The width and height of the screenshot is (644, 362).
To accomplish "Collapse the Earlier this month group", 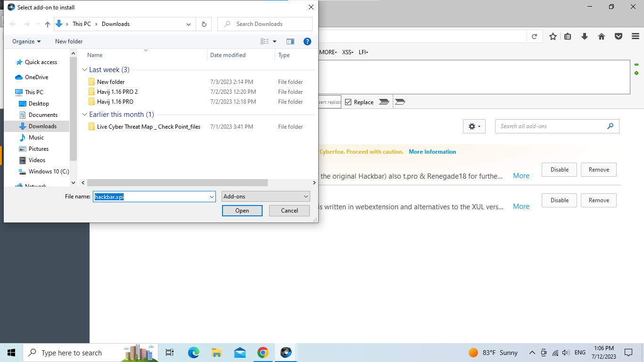I will [x=85, y=115].
